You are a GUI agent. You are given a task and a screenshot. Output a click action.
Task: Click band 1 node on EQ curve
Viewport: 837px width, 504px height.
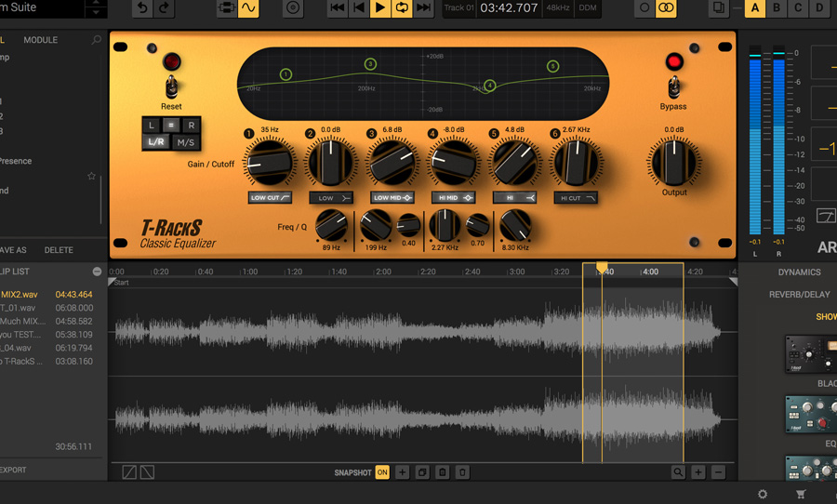pos(286,74)
